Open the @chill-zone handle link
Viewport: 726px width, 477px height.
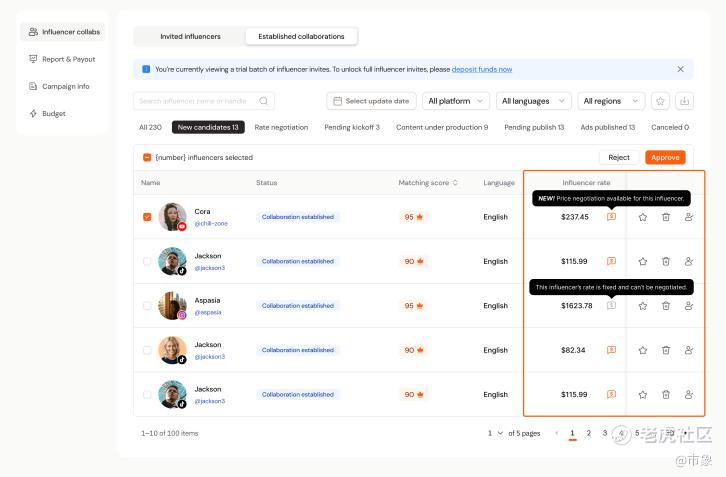tap(211, 223)
